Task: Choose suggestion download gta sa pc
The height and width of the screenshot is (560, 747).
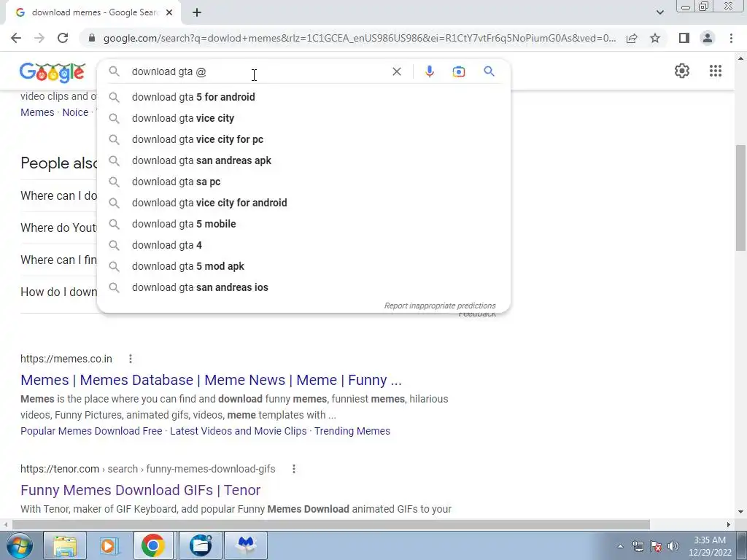Action: (x=303, y=182)
